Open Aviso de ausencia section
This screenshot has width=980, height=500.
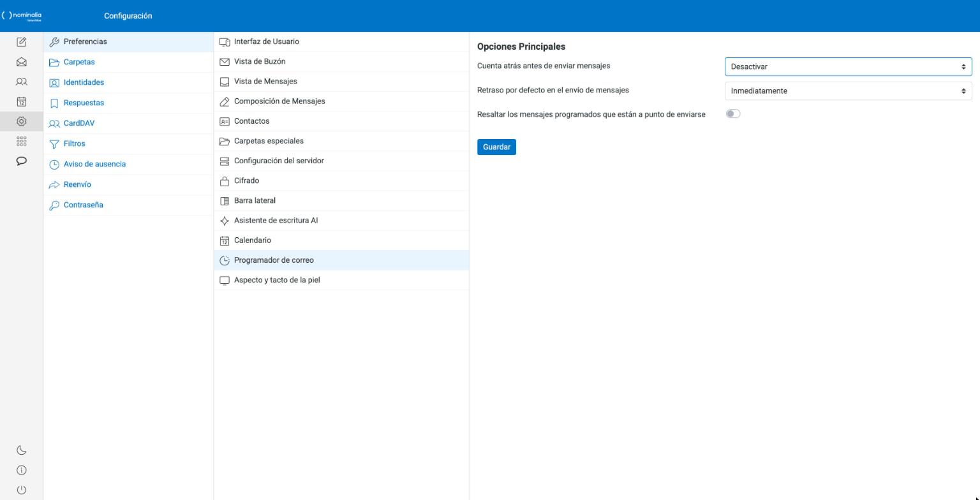pos(128,164)
